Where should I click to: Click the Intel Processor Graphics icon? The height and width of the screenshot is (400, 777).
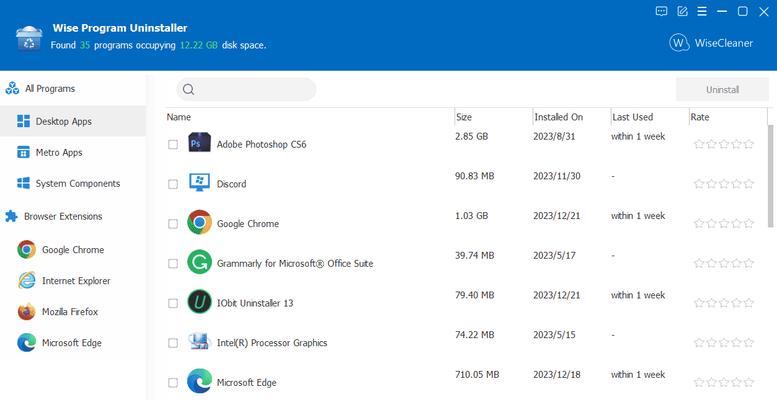coord(199,342)
